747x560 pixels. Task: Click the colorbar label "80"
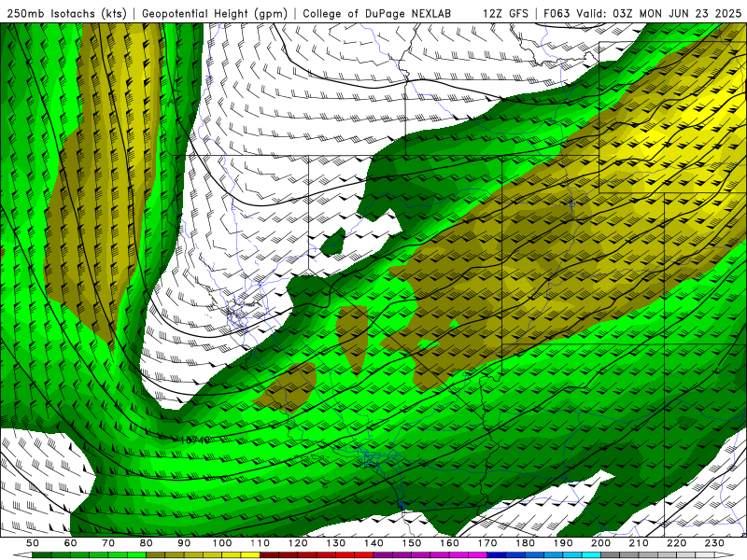(x=147, y=543)
